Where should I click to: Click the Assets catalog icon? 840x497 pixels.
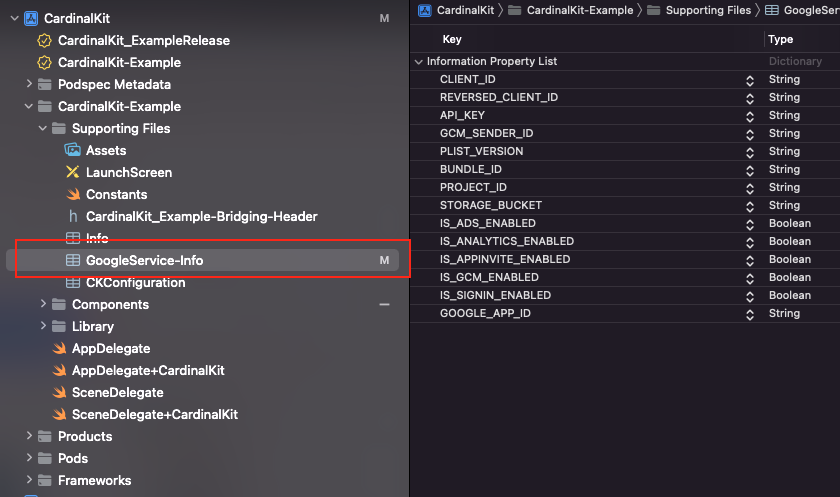(x=72, y=150)
